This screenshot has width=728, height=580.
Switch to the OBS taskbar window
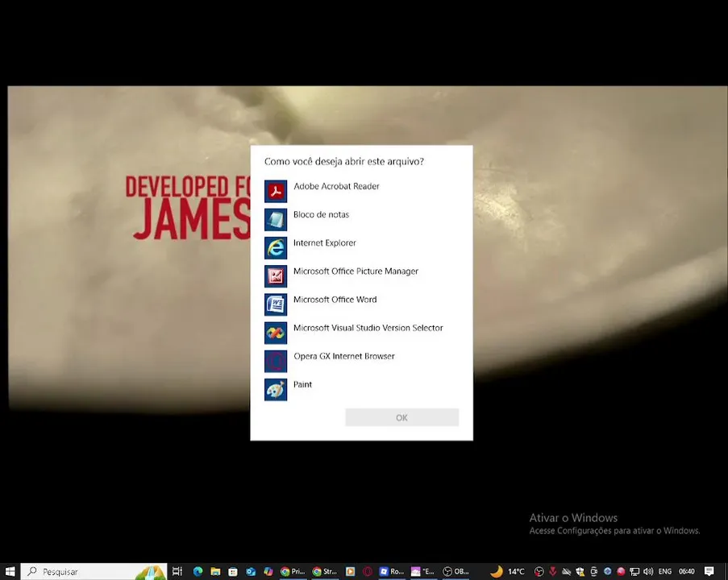(456, 571)
